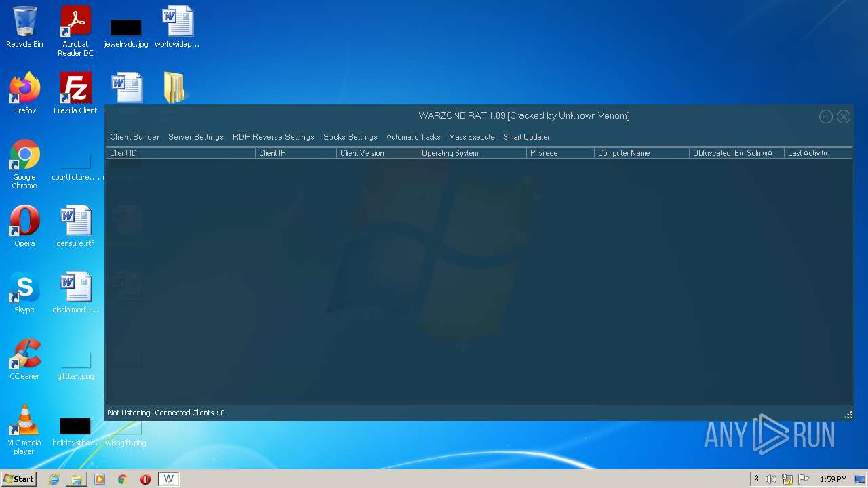Open RDP Reverse Settings menu
Screen dimensions: 868x488
[x=273, y=137]
